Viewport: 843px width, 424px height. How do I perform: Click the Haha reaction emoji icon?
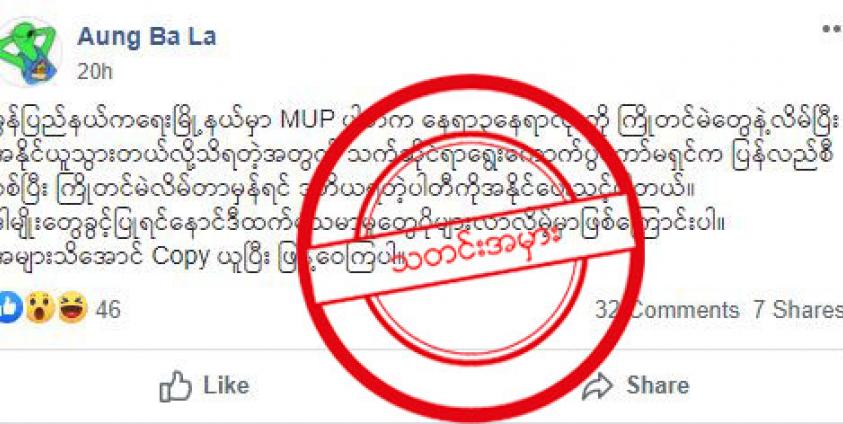[x=73, y=307]
